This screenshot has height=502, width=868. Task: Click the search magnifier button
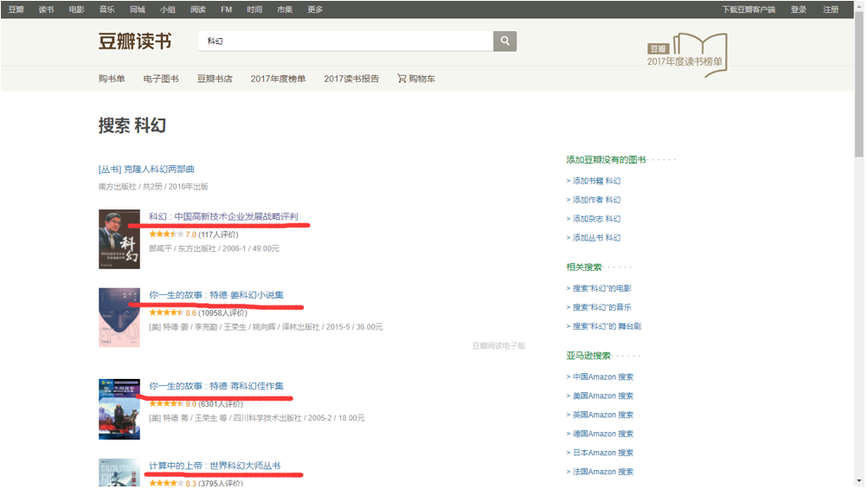(x=505, y=41)
